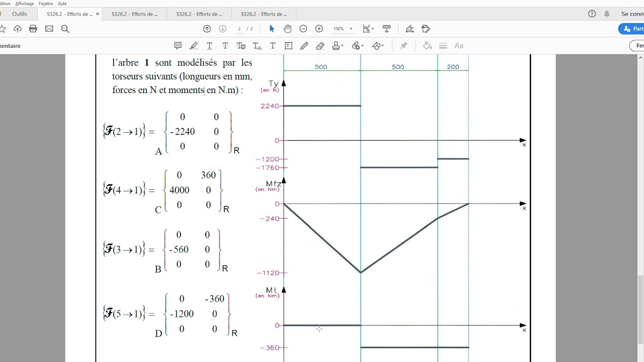Select the underline text tool
The height and width of the screenshot is (362, 644).
(x=209, y=46)
